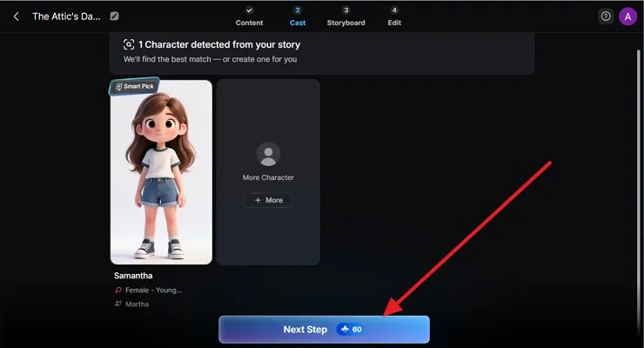Click the Samantha character name

coord(133,276)
